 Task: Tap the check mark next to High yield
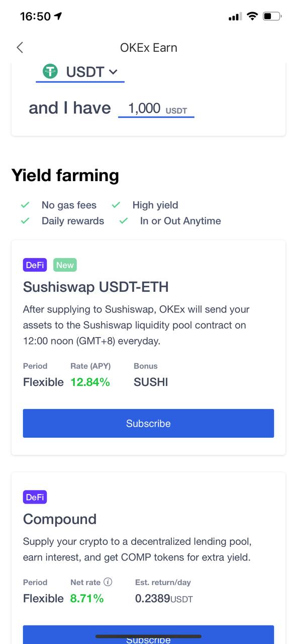[x=116, y=205]
